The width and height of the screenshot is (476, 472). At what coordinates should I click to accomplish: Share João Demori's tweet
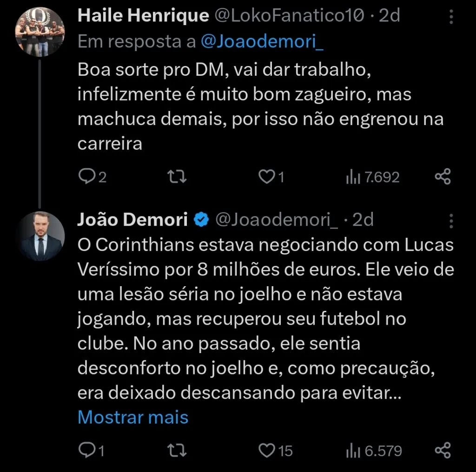(x=442, y=450)
